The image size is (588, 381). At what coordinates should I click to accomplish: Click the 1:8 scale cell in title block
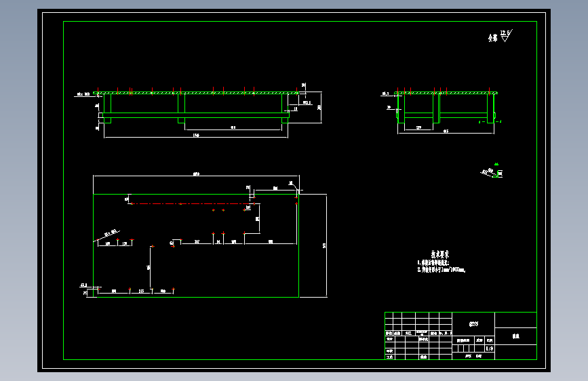tap(490, 348)
